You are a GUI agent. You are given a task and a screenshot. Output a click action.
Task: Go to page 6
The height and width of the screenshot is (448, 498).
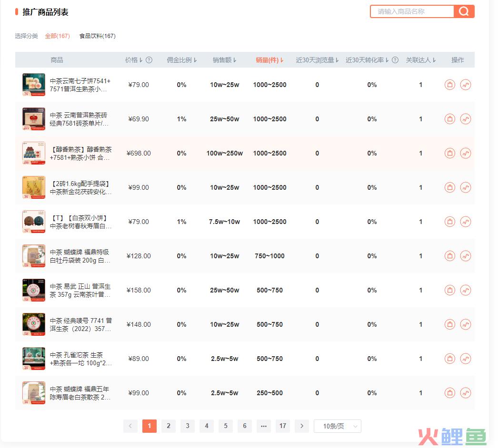245,426
